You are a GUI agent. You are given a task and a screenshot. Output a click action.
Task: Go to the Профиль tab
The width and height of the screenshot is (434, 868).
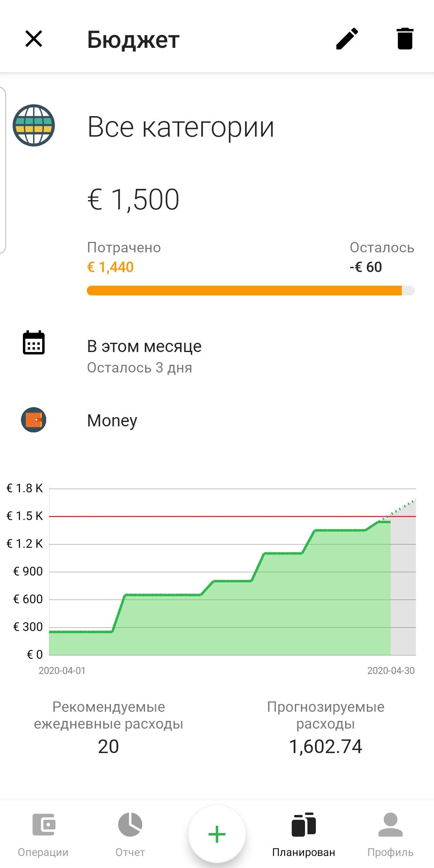tap(390, 834)
